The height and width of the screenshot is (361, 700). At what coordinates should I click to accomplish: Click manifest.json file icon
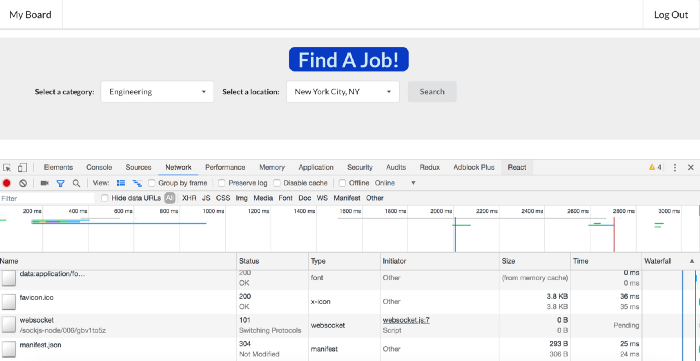[8, 349]
